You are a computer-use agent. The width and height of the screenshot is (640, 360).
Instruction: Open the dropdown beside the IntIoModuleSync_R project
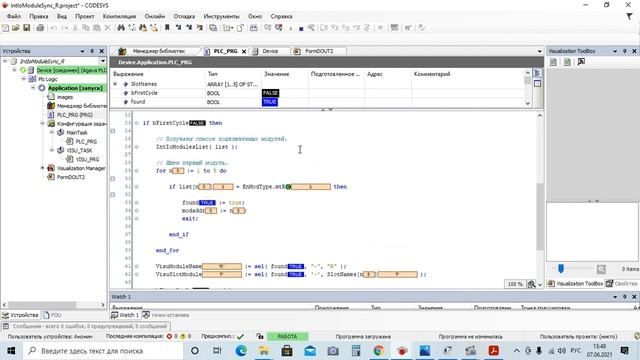click(x=102, y=61)
